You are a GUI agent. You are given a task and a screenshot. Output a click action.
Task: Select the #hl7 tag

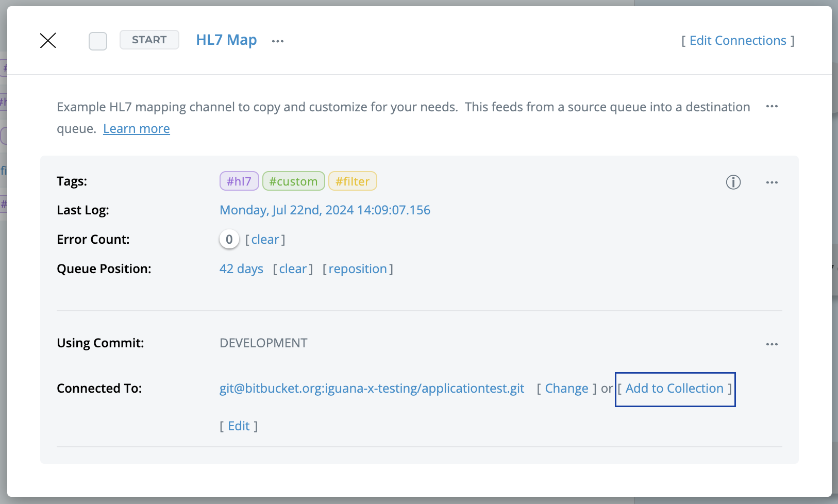pyautogui.click(x=239, y=181)
